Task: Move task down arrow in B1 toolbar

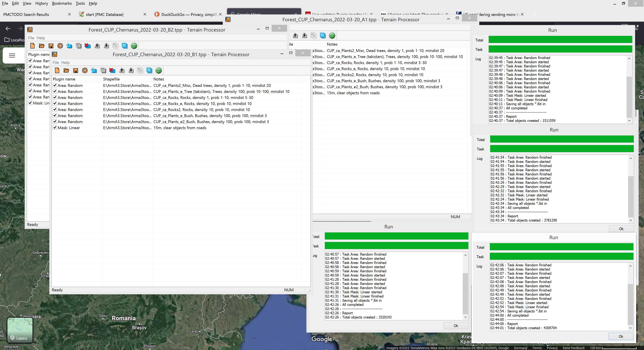Action: click(x=131, y=70)
